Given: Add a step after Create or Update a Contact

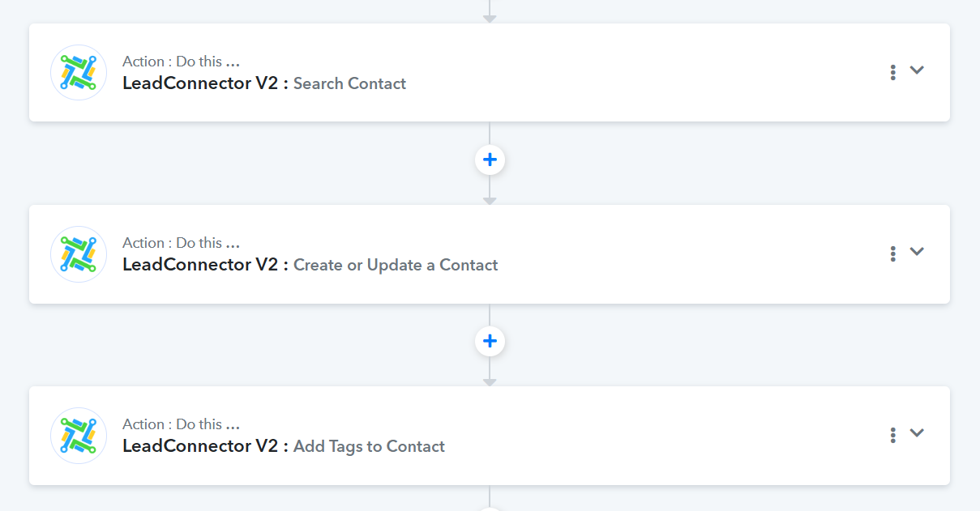Looking at the screenshot, I should [x=490, y=342].
